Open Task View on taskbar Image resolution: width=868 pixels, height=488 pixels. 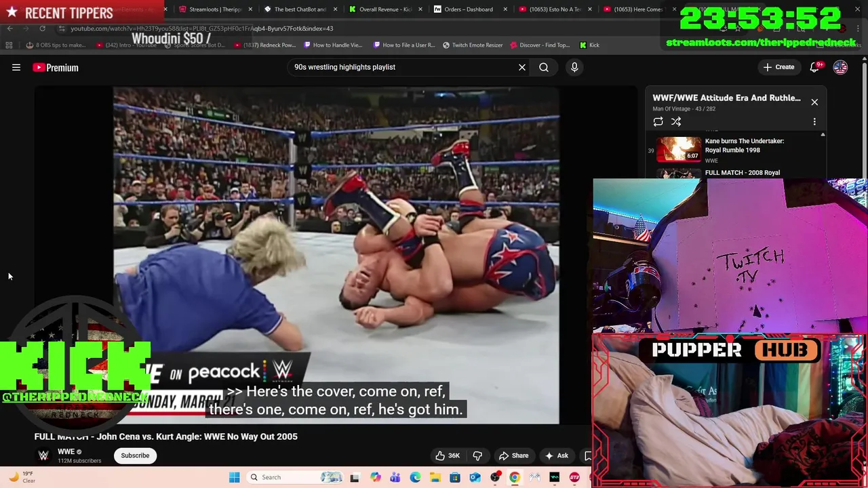(354, 477)
